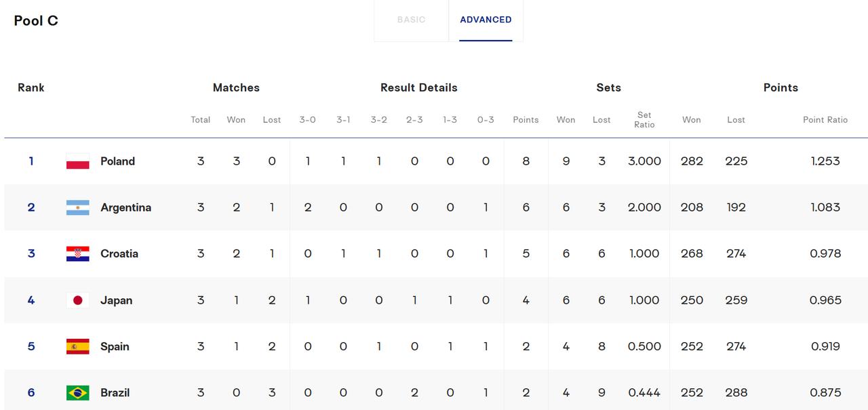Click the Poland flag icon
The width and height of the screenshot is (868, 410).
pos(77,161)
